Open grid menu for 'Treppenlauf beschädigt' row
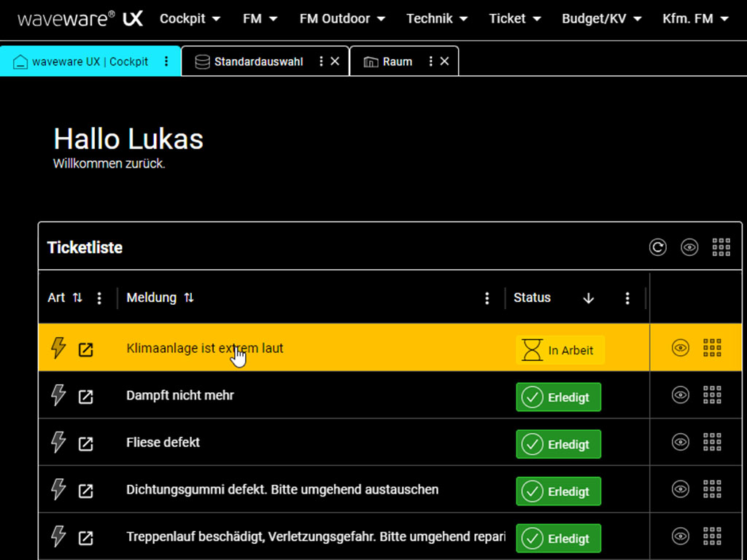Image resolution: width=747 pixels, height=560 pixels. click(712, 537)
